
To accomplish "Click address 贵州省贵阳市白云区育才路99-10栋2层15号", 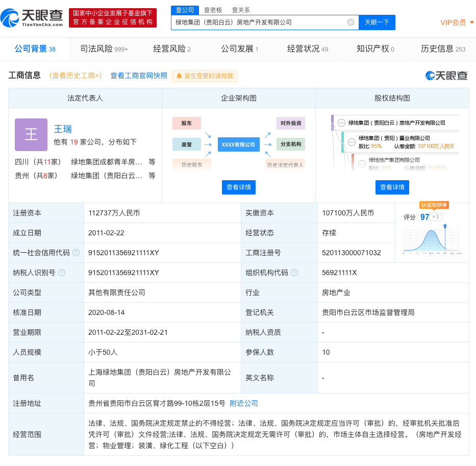I will (x=157, y=403).
